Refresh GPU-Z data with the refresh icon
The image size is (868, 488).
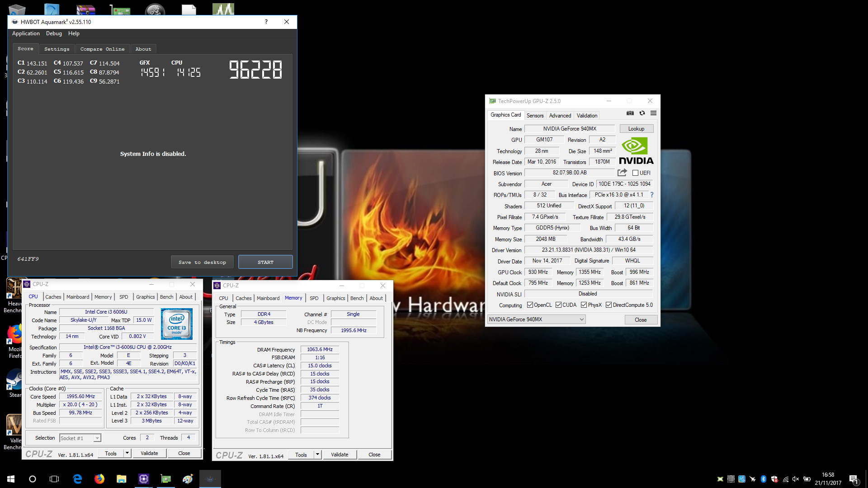click(x=642, y=113)
